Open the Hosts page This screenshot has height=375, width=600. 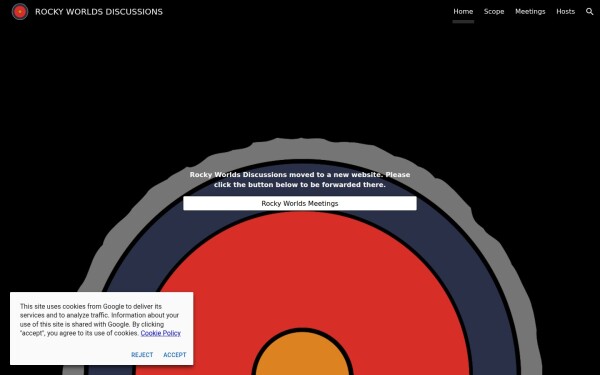pos(566,11)
